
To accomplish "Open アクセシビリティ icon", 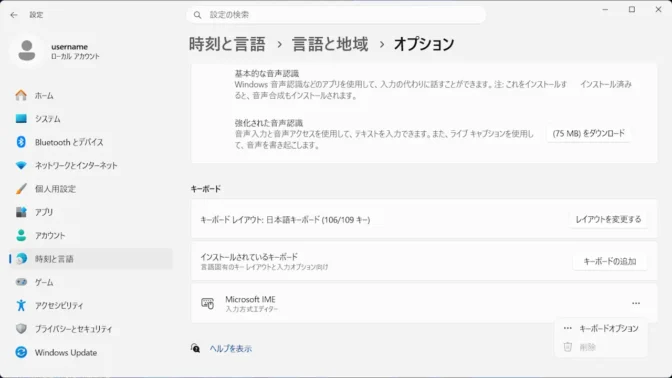I will click(x=21, y=305).
